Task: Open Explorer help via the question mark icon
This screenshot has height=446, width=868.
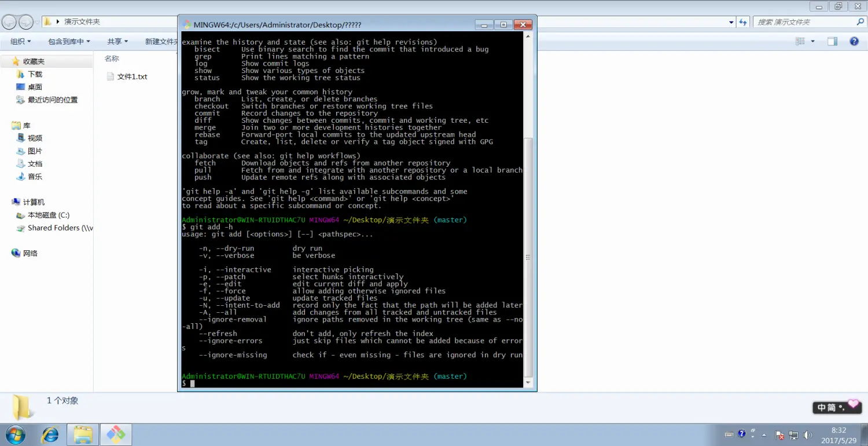Action: pyautogui.click(x=854, y=41)
